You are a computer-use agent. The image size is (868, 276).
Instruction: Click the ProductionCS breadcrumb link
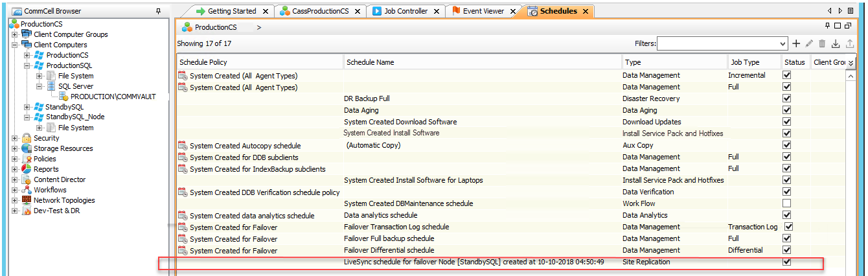click(216, 27)
